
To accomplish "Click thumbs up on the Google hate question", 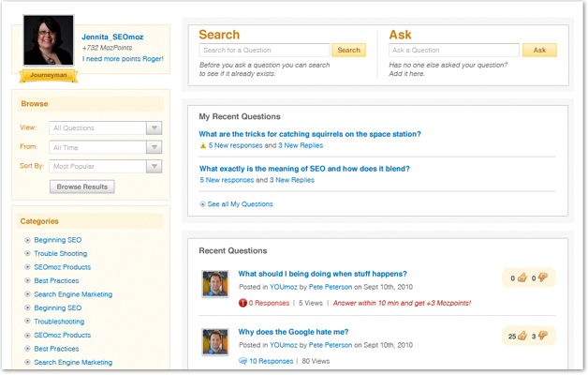I will pos(523,335).
